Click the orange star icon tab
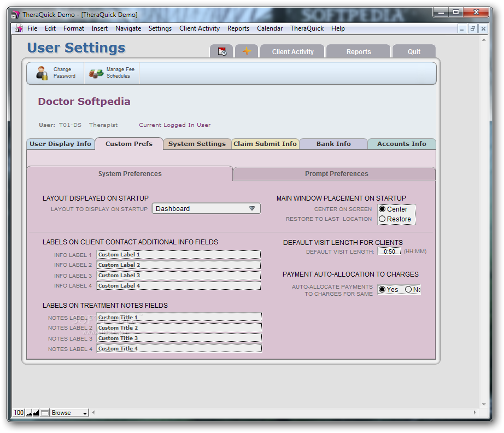Viewport: 504px width, 433px height. click(247, 51)
